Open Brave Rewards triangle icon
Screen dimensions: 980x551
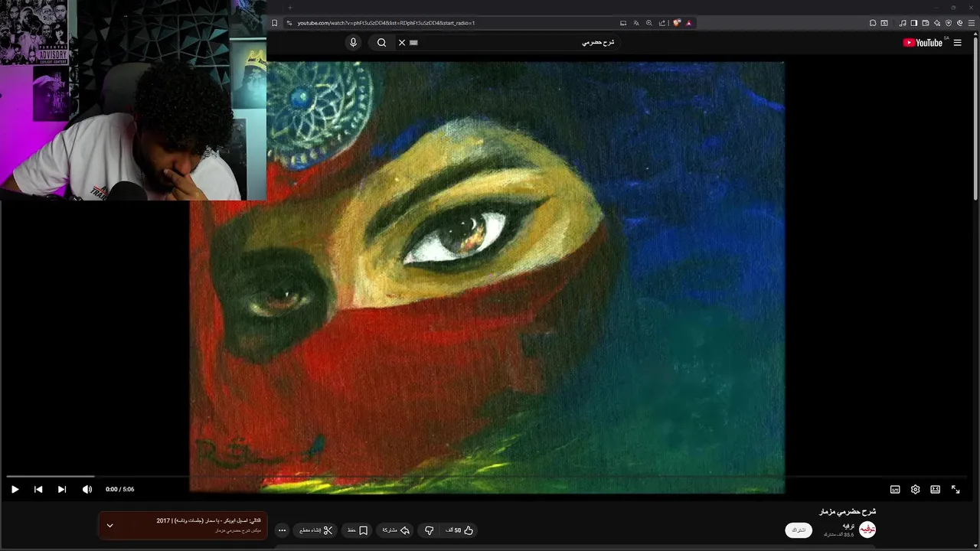tap(688, 23)
